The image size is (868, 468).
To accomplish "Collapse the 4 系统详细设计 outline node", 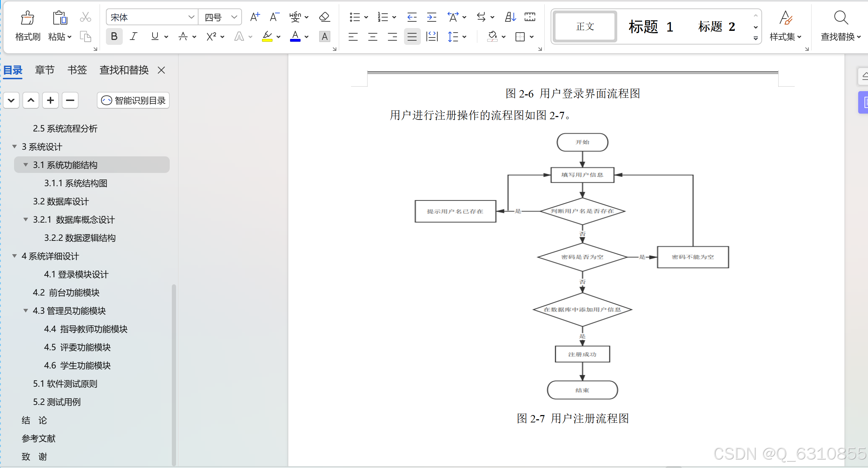I will pyautogui.click(x=14, y=256).
